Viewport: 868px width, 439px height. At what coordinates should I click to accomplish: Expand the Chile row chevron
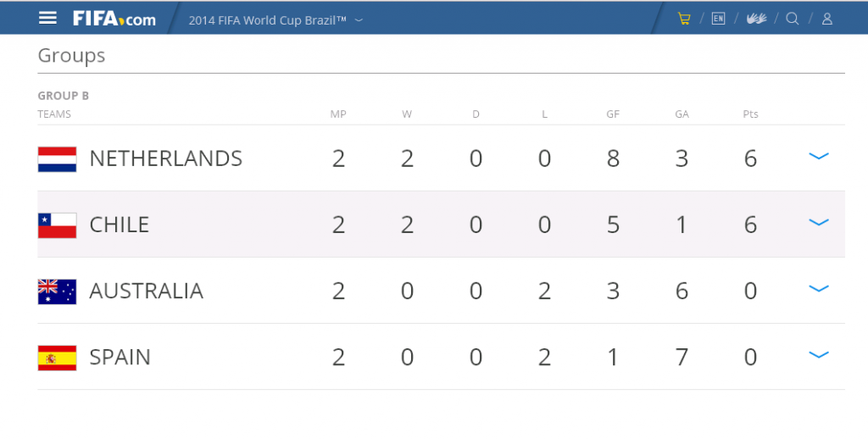819,223
